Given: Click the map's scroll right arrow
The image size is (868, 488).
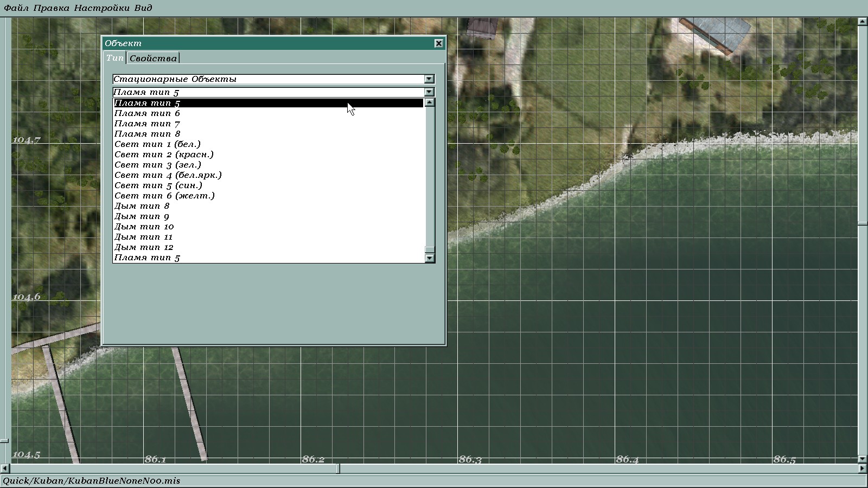Looking at the screenshot, I should click(x=863, y=468).
